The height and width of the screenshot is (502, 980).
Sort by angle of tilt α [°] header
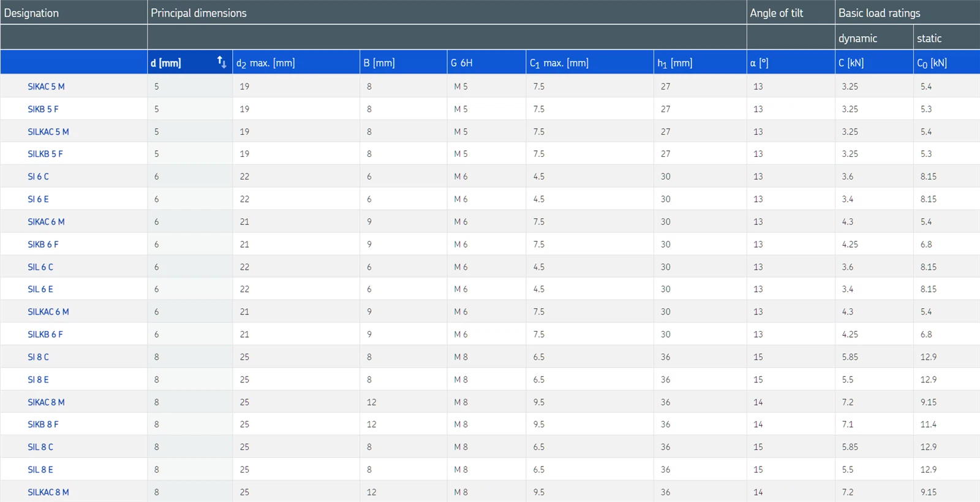[x=759, y=63]
